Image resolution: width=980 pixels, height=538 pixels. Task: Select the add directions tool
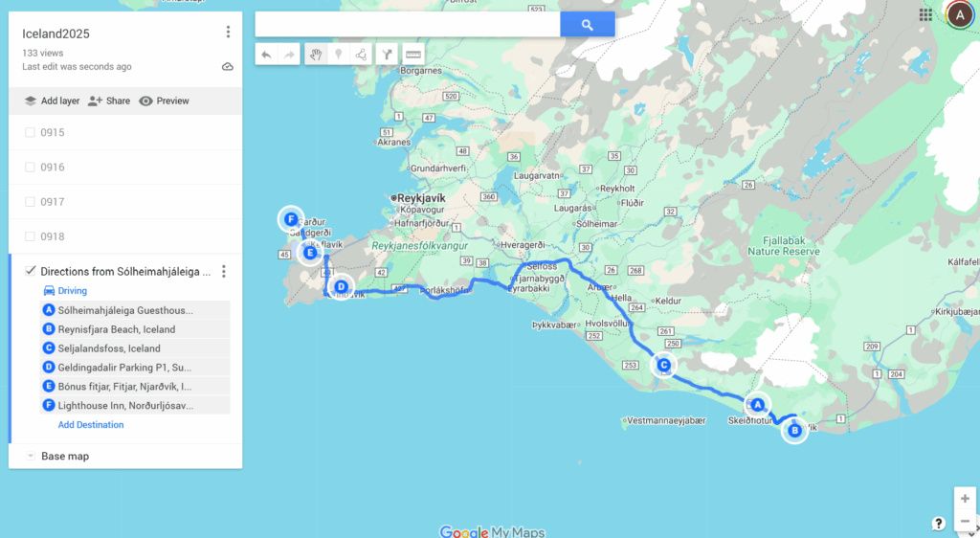tap(388, 55)
